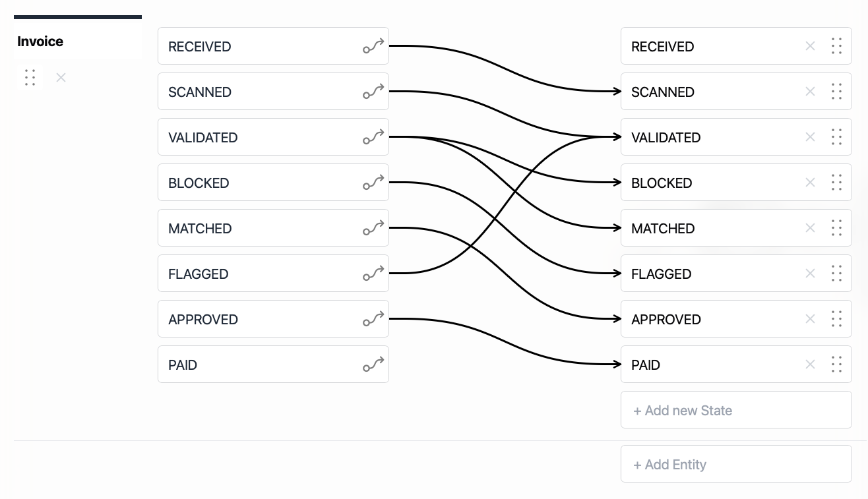This screenshot has height=499, width=868.
Task: Click the transition connector icon next to SCANNED
Action: coord(373,91)
